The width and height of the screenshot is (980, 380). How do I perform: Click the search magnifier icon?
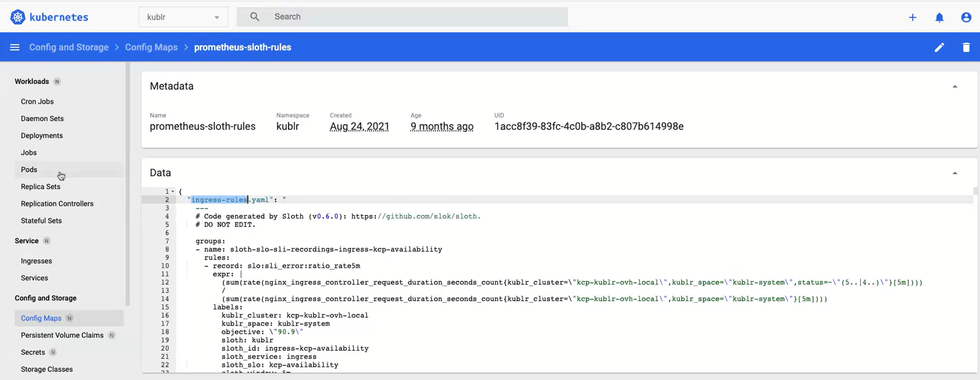(255, 17)
